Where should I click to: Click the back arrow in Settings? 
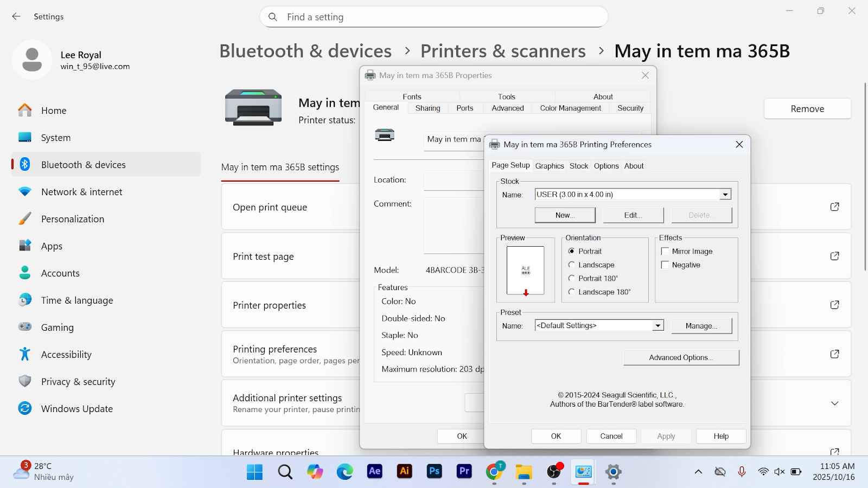(16, 17)
